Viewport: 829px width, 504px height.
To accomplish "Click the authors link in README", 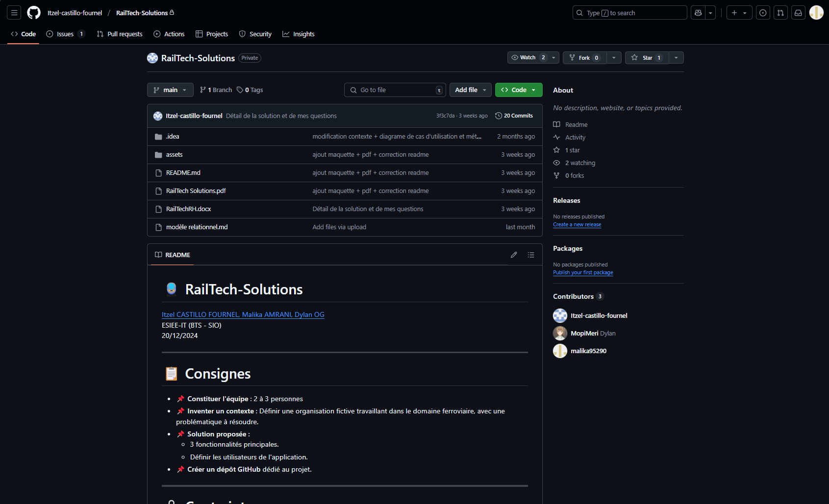I will tap(243, 315).
